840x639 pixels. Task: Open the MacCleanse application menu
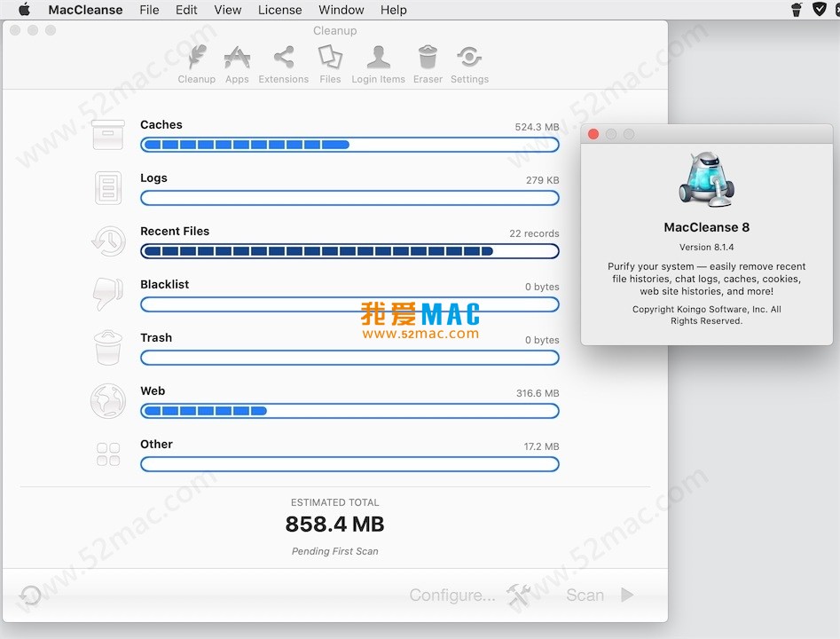[x=85, y=10]
